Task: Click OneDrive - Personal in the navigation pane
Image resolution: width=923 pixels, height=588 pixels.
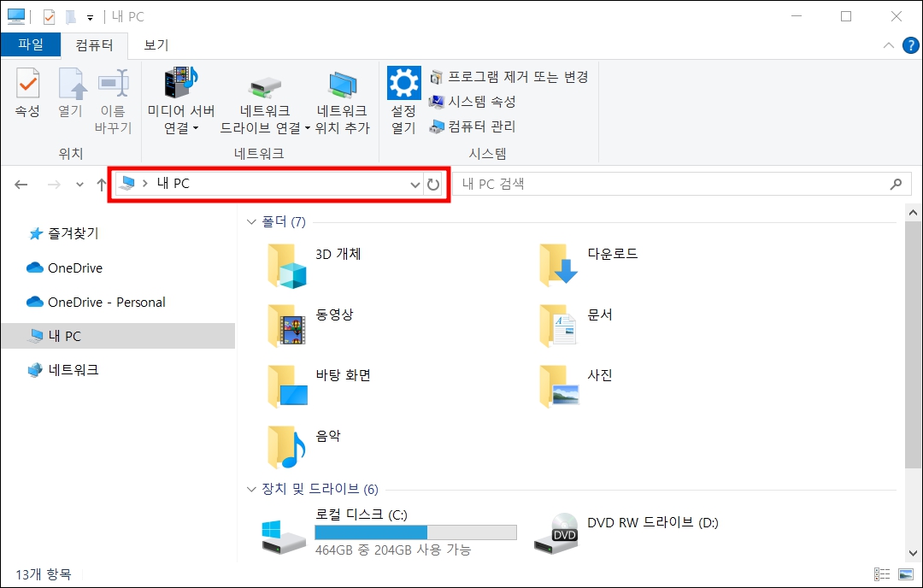Action: [x=97, y=302]
